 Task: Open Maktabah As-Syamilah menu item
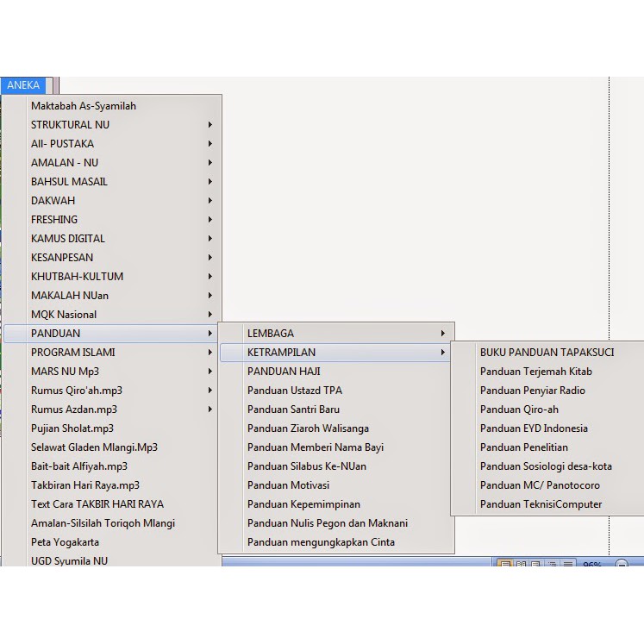(84, 106)
